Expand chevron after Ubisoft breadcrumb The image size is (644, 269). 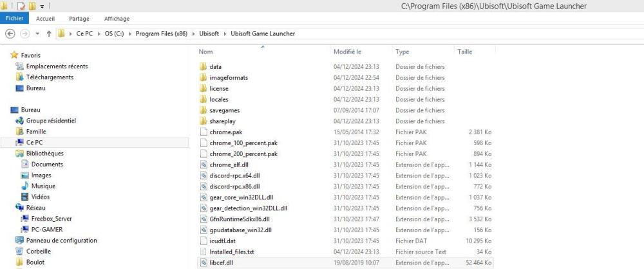tap(225, 34)
